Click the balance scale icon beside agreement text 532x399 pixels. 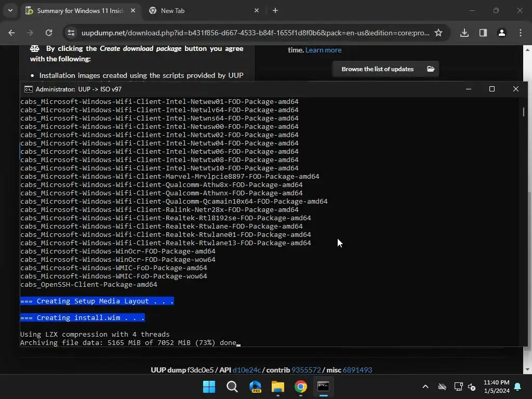(35, 48)
